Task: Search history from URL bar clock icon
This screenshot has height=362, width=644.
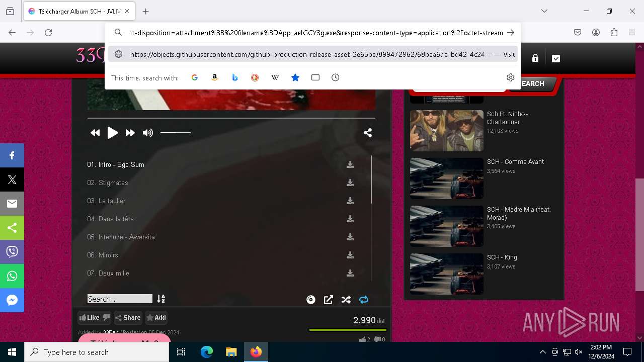Action: click(336, 77)
